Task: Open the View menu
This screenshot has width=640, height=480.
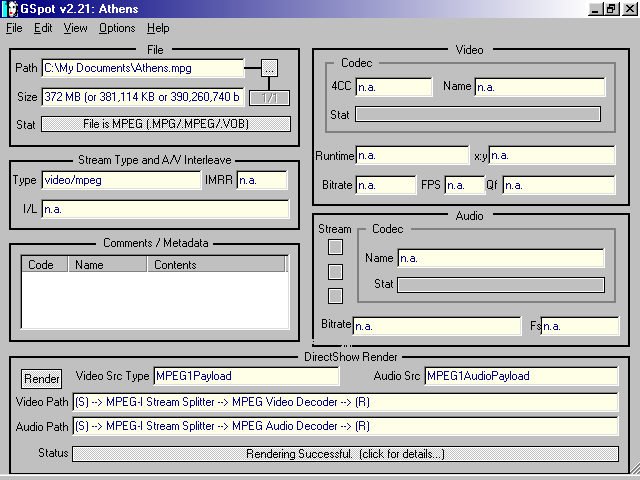Action: pyautogui.click(x=76, y=28)
